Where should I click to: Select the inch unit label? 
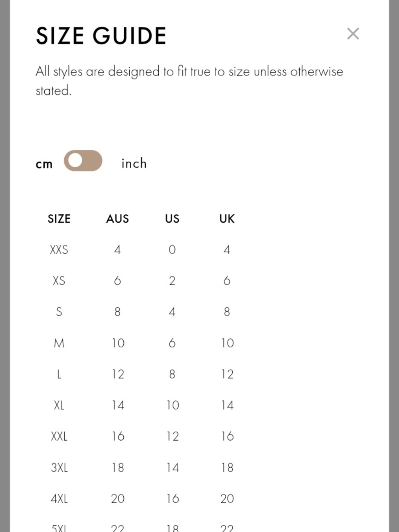click(x=134, y=163)
